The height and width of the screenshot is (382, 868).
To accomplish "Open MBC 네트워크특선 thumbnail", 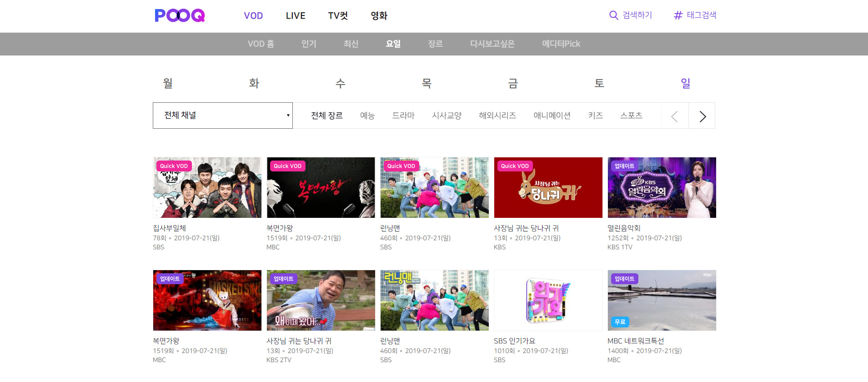I will coord(662,300).
